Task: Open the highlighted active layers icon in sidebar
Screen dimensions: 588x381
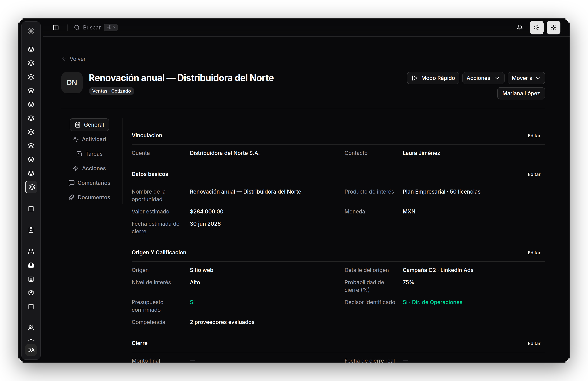Action: 32,187
